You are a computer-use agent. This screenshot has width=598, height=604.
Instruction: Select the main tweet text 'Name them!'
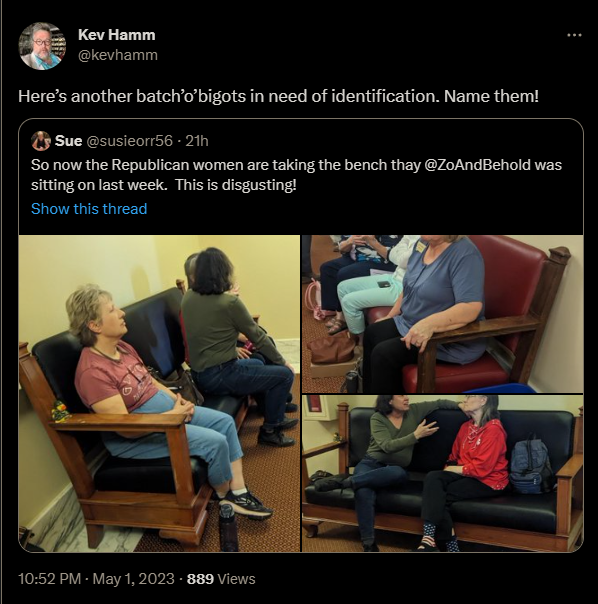(x=491, y=96)
